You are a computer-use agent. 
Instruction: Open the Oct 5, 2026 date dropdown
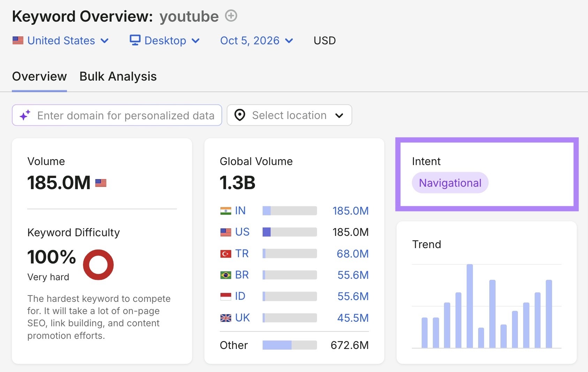[x=256, y=40]
